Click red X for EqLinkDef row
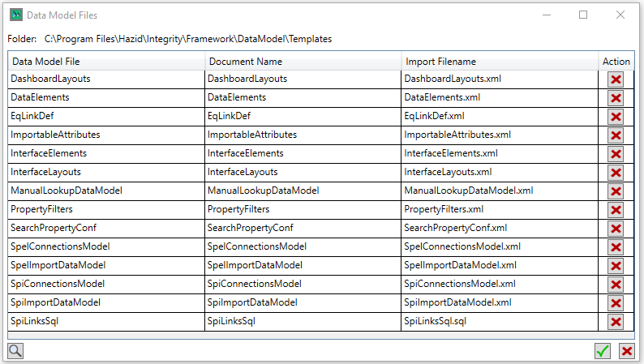The image size is (644, 364). click(x=616, y=117)
